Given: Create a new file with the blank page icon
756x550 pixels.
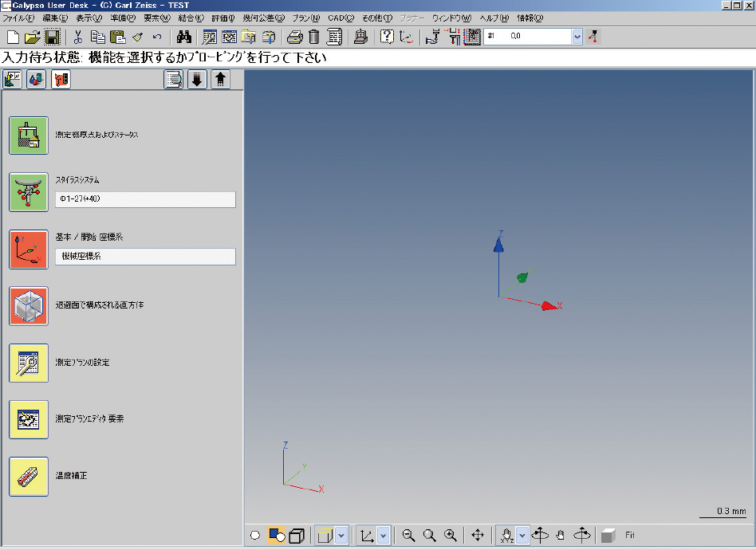Looking at the screenshot, I should 13,37.
